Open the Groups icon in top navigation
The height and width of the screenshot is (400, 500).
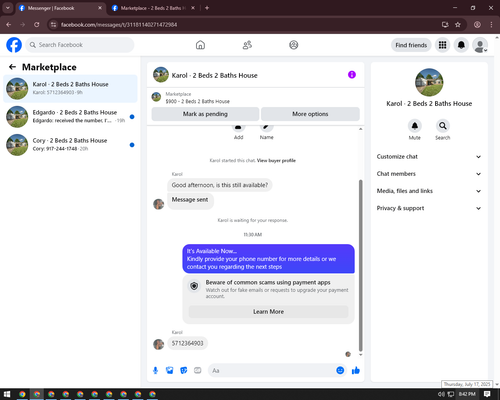[x=294, y=45]
